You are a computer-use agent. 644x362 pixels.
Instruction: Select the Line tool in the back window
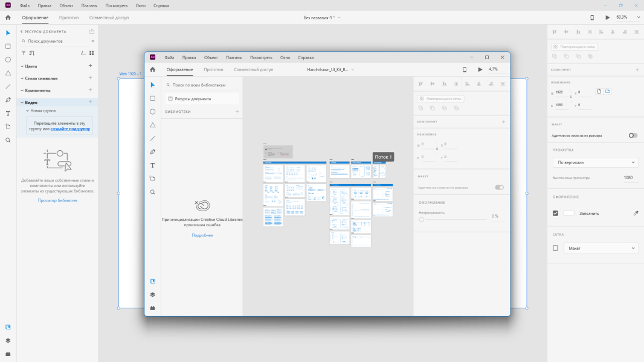[8, 86]
